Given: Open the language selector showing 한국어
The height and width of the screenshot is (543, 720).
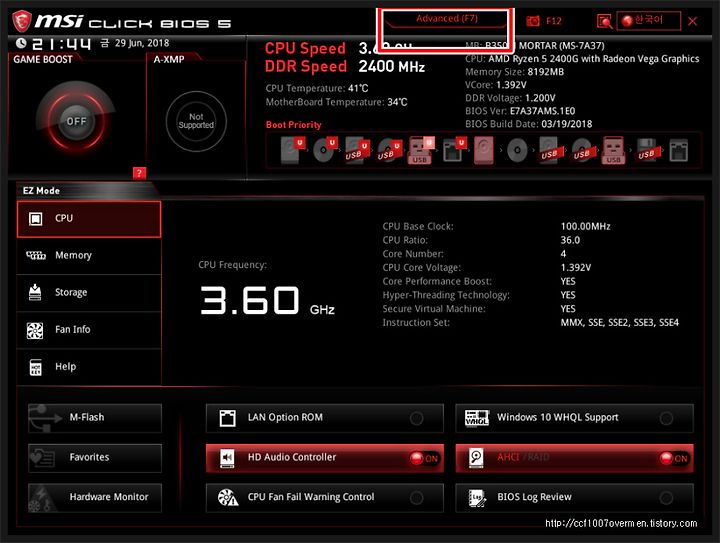Looking at the screenshot, I should click(x=648, y=21).
